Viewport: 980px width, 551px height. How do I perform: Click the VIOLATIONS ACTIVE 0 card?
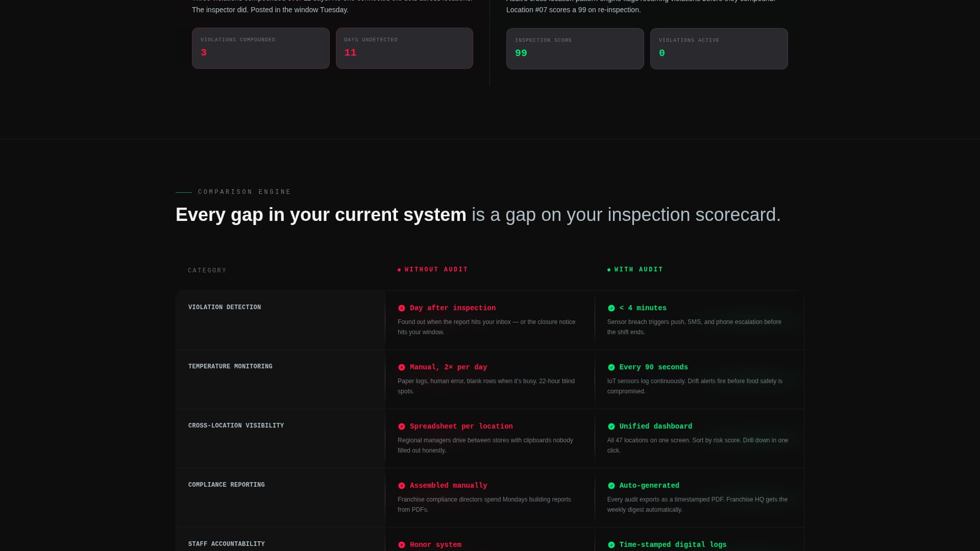pos(719,48)
